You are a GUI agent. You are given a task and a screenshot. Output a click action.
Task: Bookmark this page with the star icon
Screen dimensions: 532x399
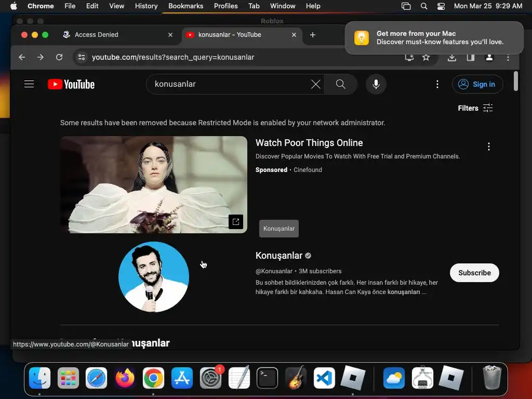click(x=426, y=57)
